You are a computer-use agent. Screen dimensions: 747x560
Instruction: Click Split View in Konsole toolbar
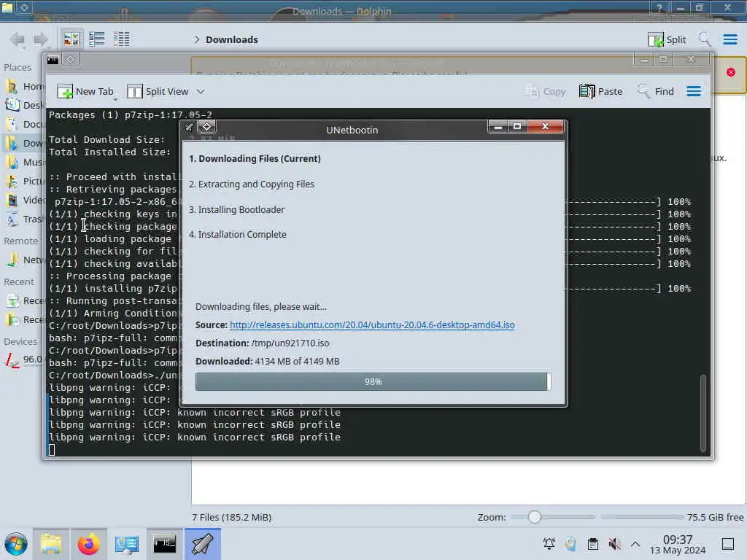(x=158, y=91)
